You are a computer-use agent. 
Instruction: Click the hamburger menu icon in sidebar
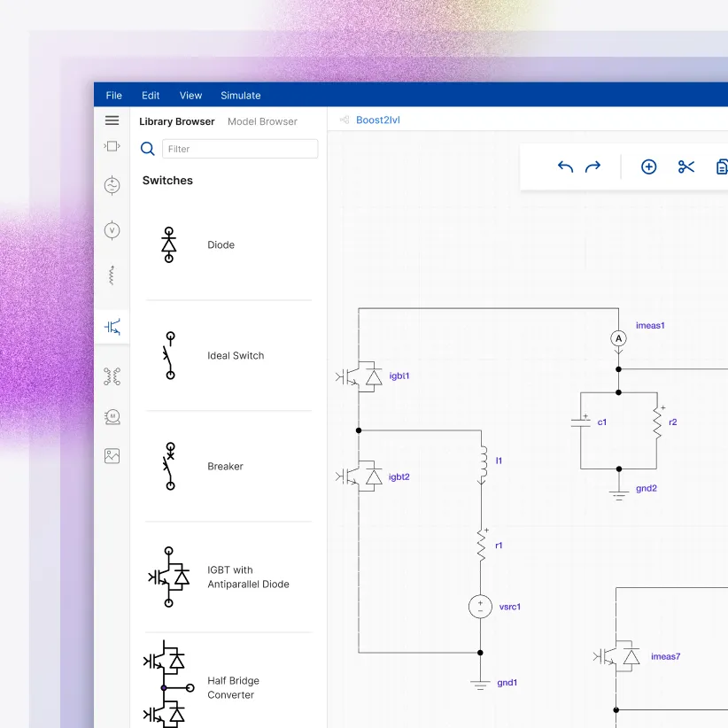click(112, 120)
